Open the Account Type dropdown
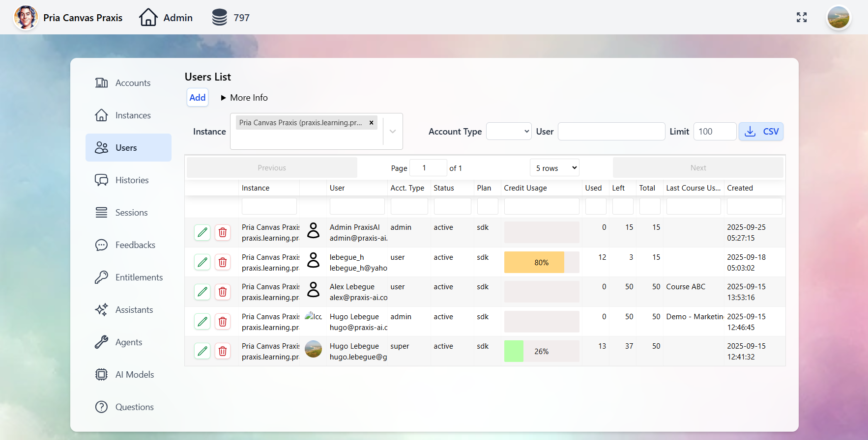This screenshot has height=440, width=868. [509, 131]
